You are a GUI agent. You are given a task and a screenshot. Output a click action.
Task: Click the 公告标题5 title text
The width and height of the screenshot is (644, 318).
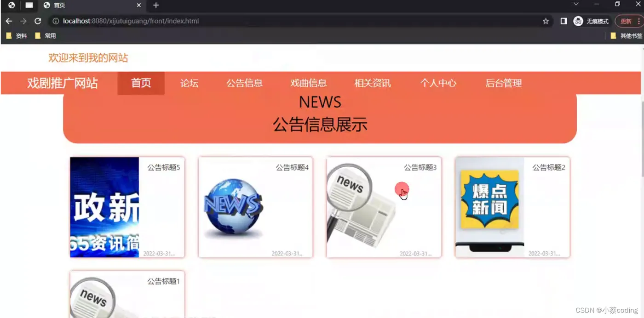coord(164,168)
